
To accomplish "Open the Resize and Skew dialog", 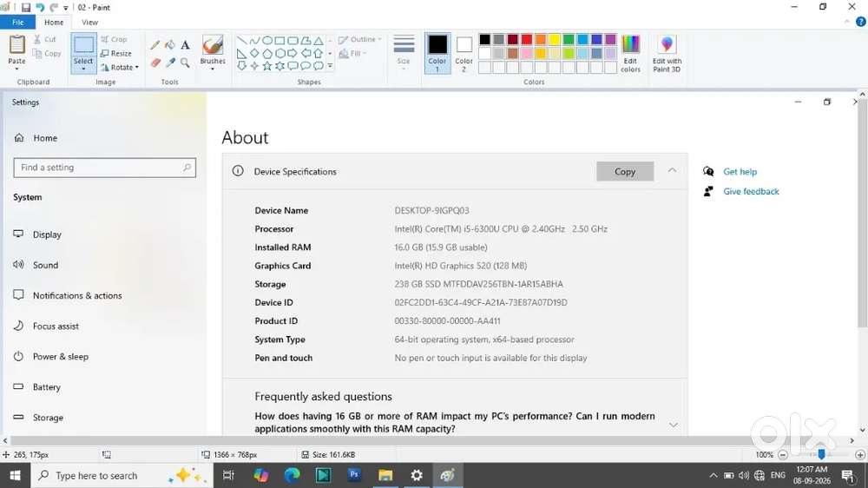I will tap(116, 54).
